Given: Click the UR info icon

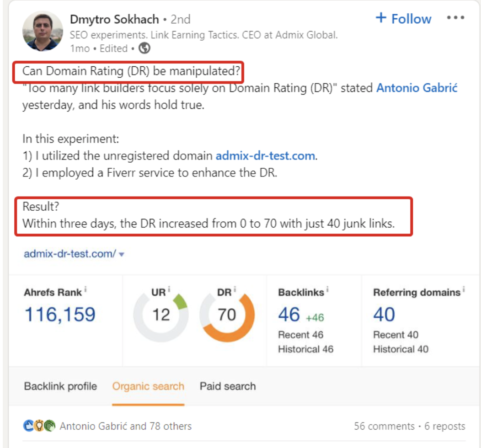Looking at the screenshot, I should [x=169, y=289].
